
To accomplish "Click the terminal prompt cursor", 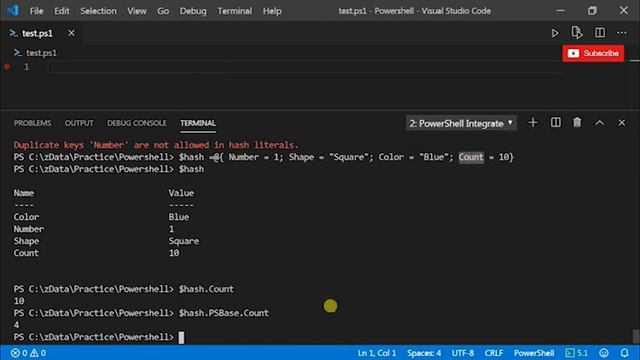I will pos(181,337).
